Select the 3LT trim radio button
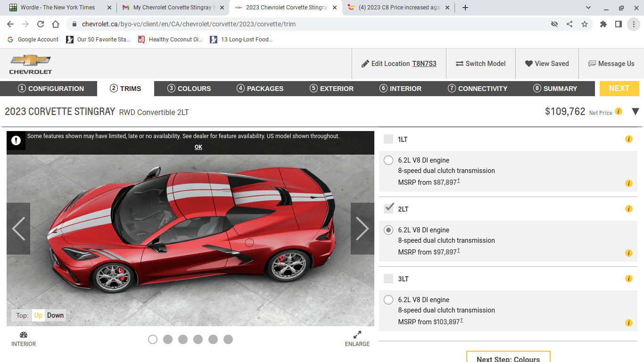Viewport: 644px width, 362px height. pyautogui.click(x=388, y=299)
